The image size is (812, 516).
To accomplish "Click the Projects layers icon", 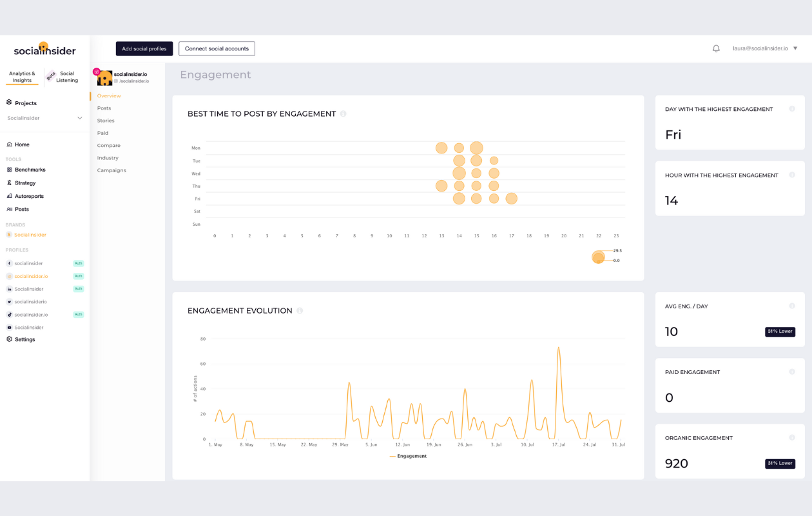I will pyautogui.click(x=10, y=103).
